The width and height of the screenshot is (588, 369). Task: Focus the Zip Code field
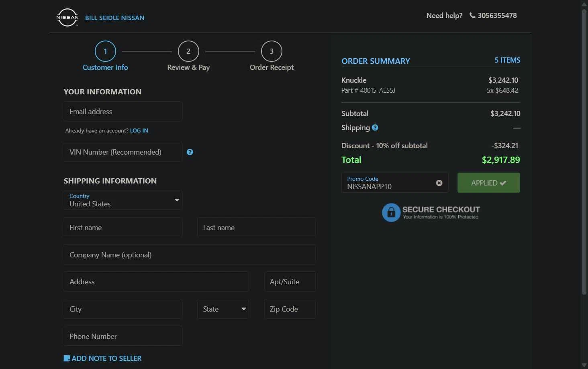[290, 309]
